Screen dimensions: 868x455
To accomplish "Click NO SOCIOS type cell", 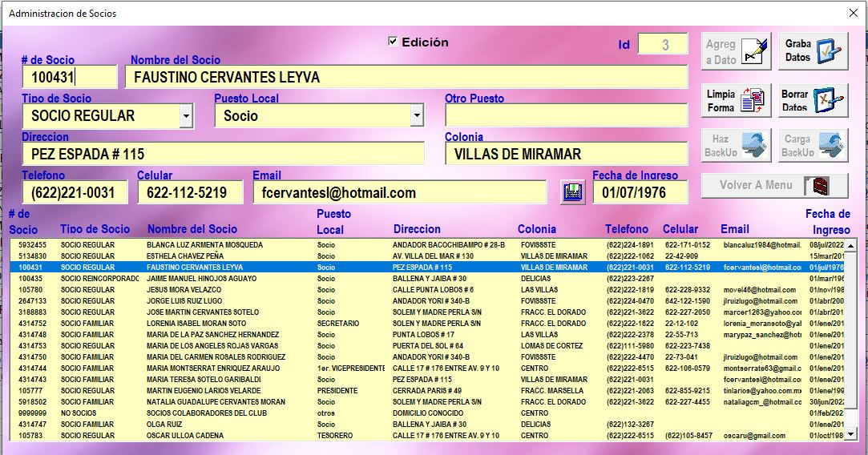I will pos(79,413).
